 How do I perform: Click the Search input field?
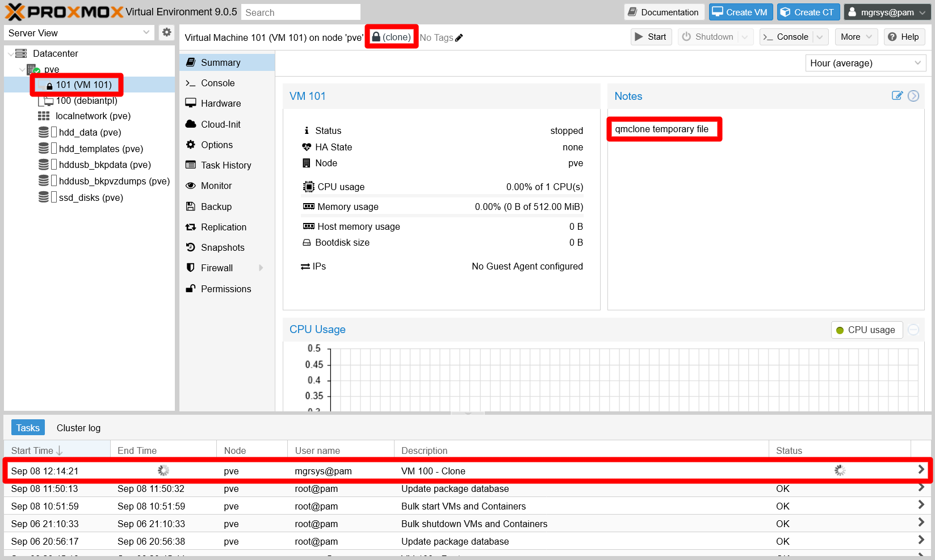point(300,12)
